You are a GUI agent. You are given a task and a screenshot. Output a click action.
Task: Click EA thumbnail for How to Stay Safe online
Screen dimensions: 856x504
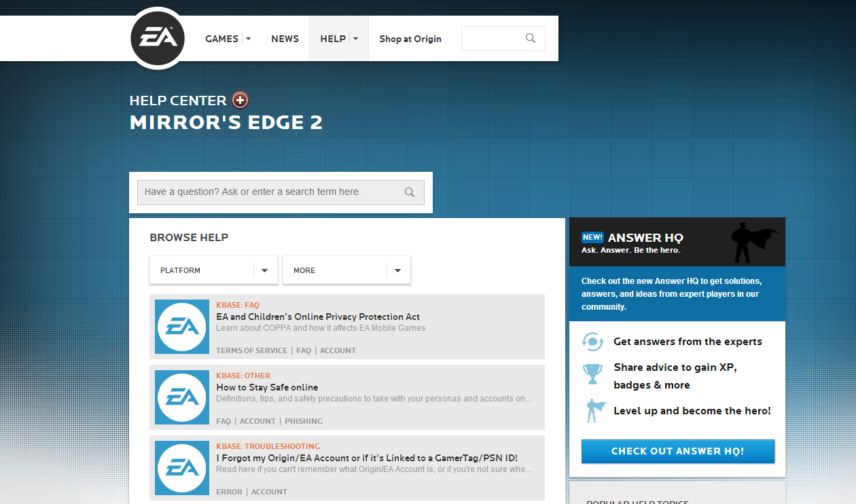tap(182, 397)
